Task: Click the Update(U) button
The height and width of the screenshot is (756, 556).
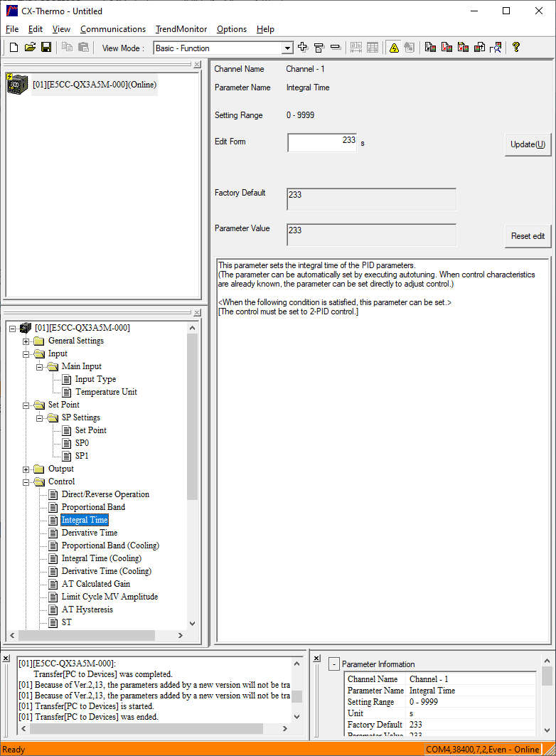Action: pyautogui.click(x=528, y=144)
